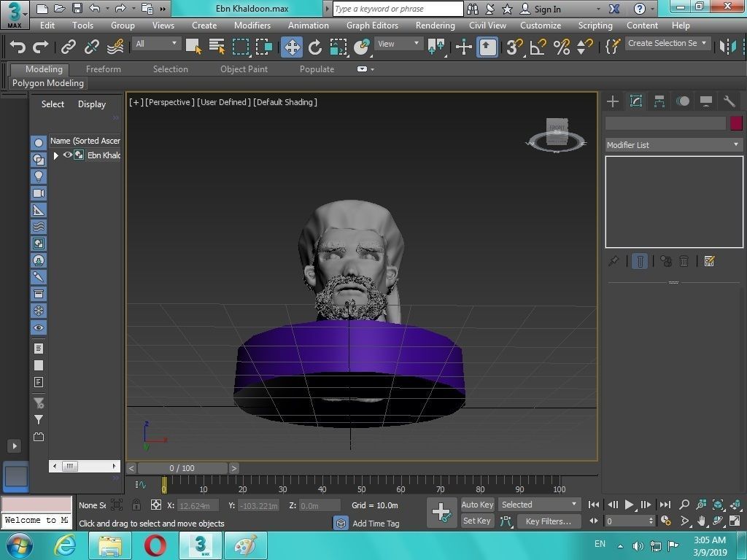
Task: Click the Undo arrow in main toolbar
Action: [18, 47]
